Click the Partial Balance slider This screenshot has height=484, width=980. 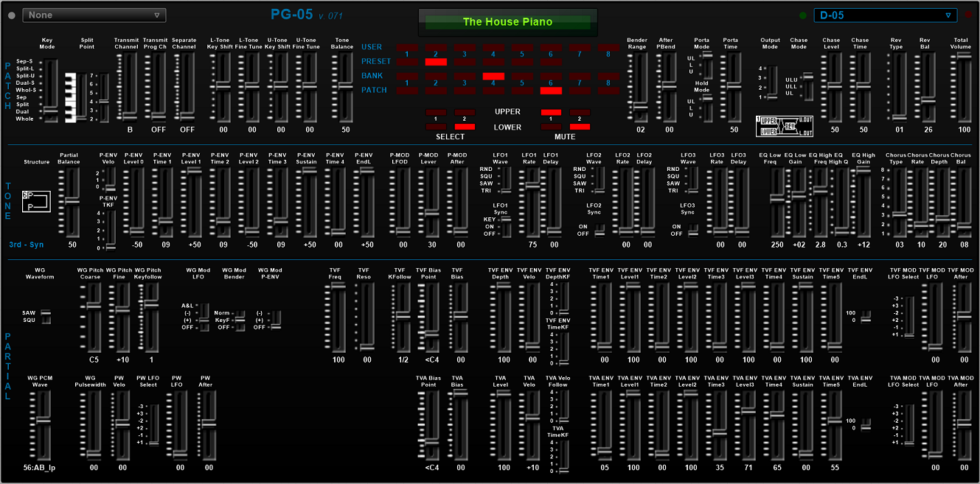(72, 202)
